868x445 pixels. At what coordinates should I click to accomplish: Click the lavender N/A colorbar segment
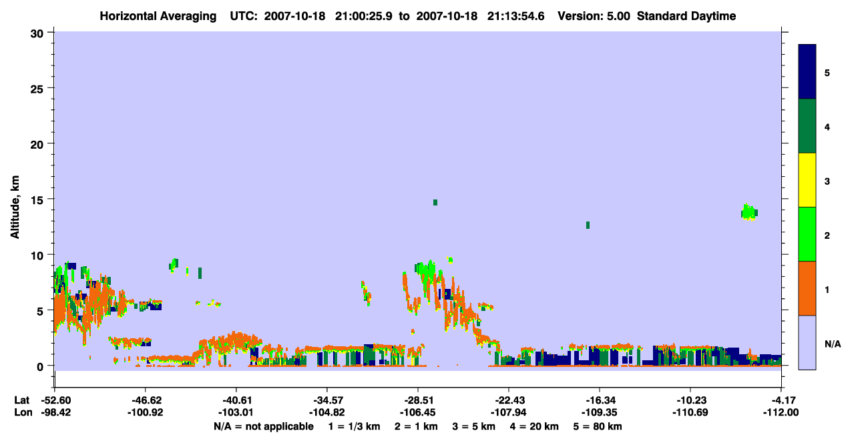click(x=807, y=342)
